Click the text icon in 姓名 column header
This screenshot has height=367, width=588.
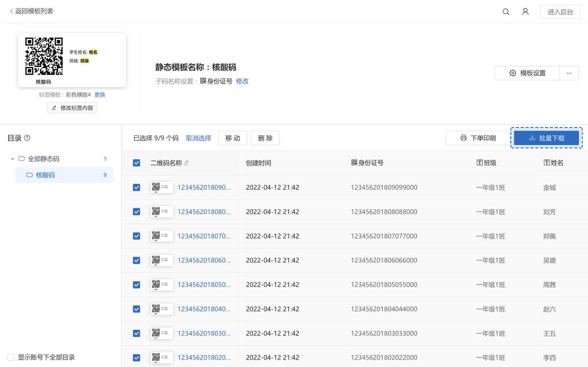547,163
